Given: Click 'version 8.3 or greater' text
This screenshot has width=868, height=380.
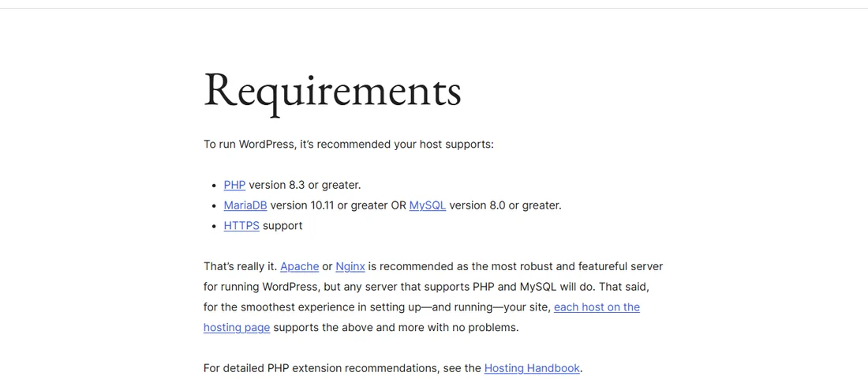Looking at the screenshot, I should [x=305, y=185].
